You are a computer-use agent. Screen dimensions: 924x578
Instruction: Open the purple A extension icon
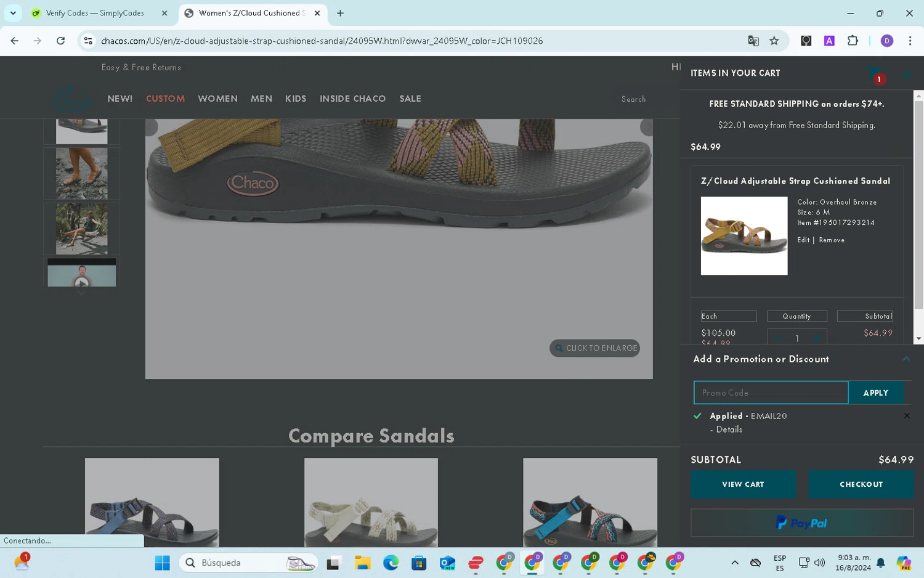829,41
